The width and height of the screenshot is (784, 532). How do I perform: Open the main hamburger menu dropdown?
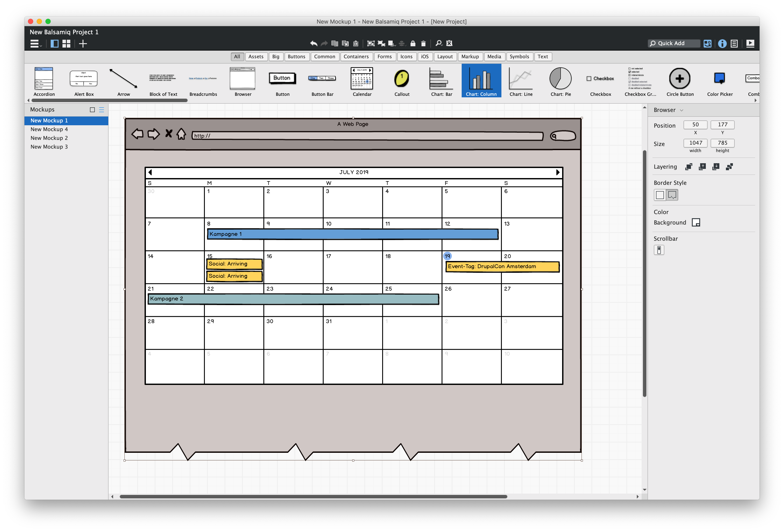pos(35,43)
